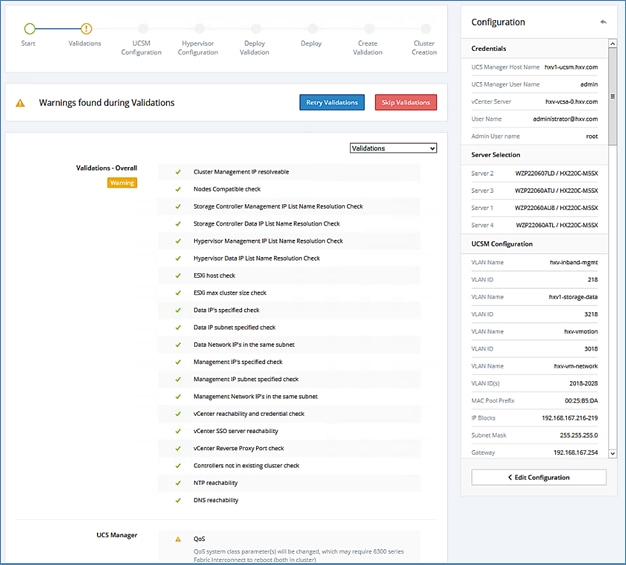Click the configuration panel scrollbar thumb
This screenshot has width=626, height=565.
pos(612,97)
